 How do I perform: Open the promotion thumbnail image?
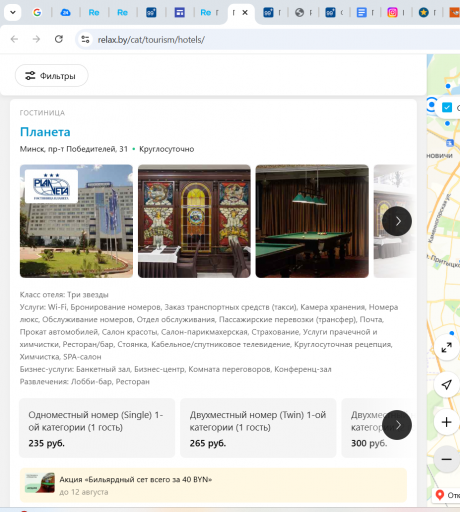click(x=40, y=483)
